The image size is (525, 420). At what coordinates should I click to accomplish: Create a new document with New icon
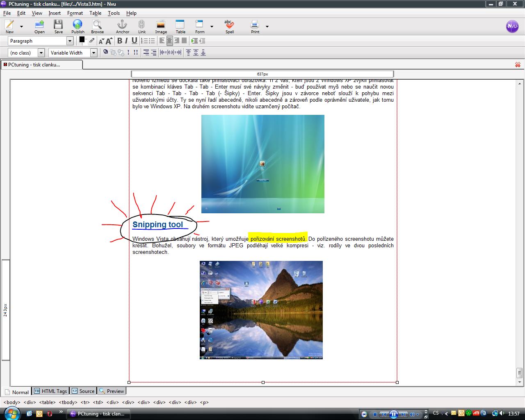pyautogui.click(x=9, y=26)
